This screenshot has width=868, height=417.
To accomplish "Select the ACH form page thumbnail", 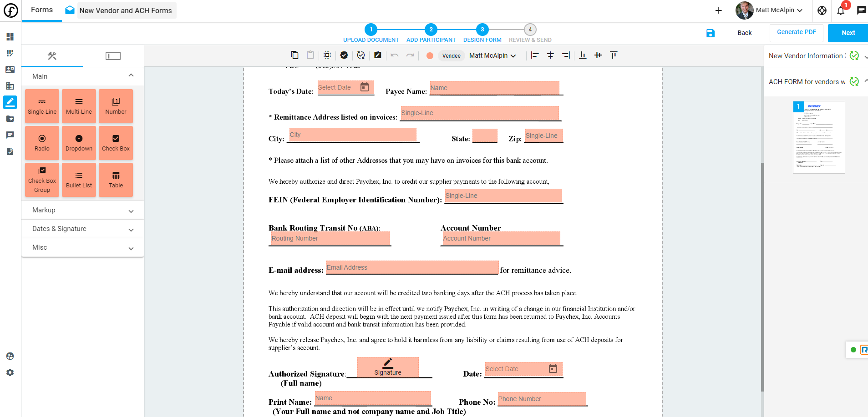I will 819,137.
